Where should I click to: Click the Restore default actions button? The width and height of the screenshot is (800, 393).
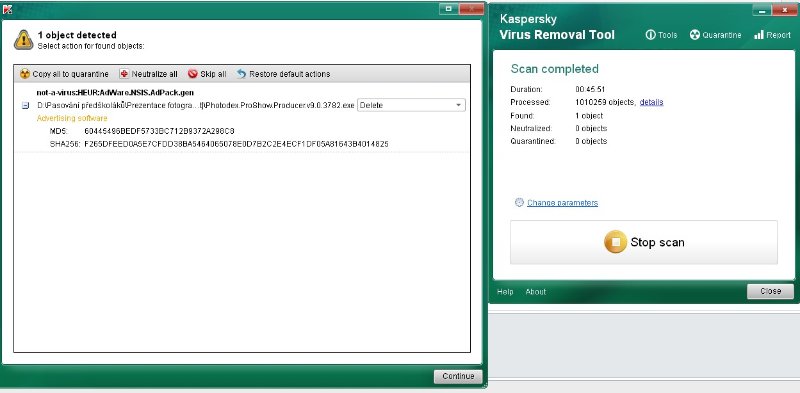[283, 74]
